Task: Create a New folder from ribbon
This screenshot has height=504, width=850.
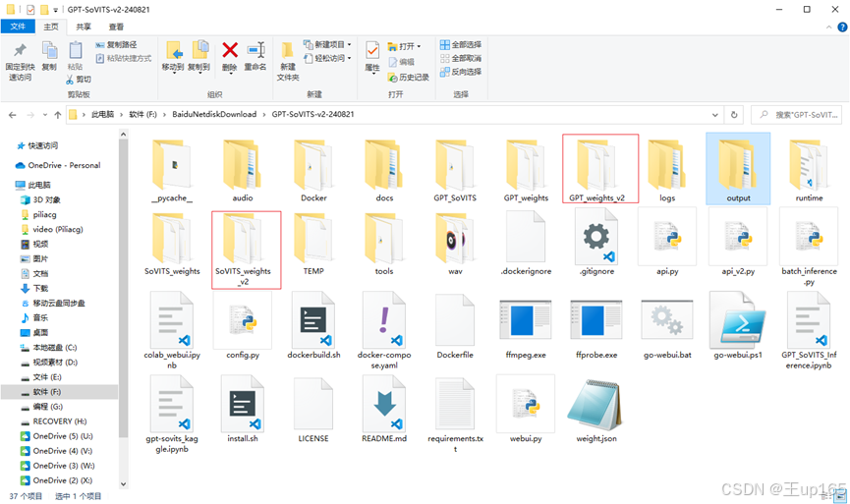Action: tap(288, 62)
